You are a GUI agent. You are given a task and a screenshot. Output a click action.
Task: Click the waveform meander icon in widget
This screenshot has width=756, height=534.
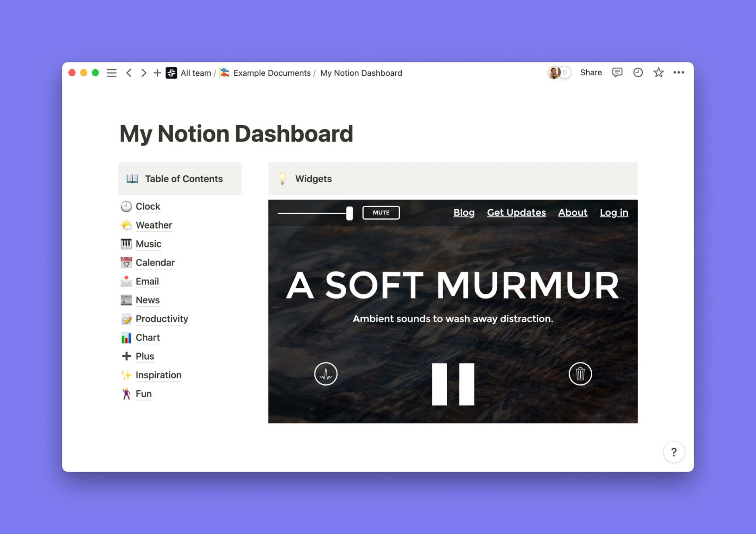(326, 374)
